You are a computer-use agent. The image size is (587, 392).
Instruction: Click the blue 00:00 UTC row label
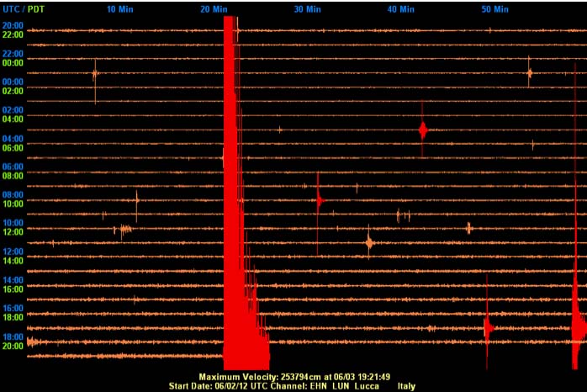13,82
